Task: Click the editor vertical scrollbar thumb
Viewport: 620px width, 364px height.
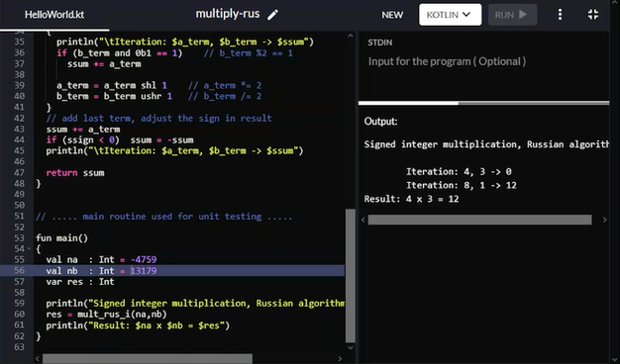Action: [351, 276]
